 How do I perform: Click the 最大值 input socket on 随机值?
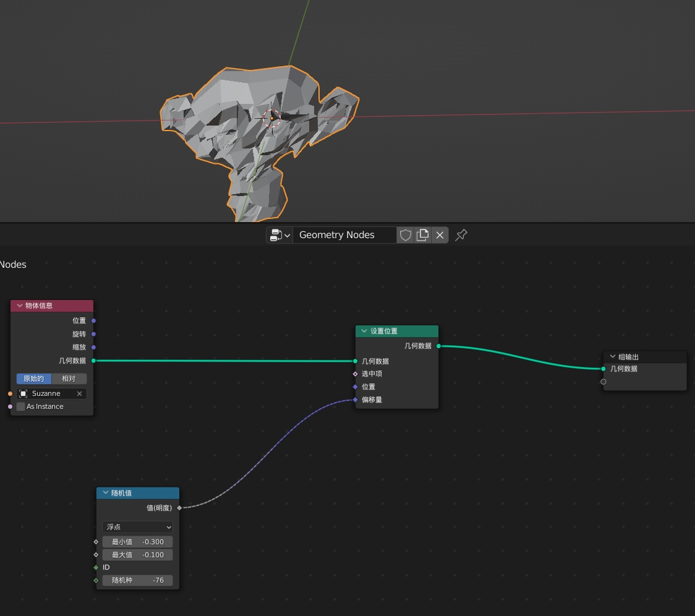(96, 555)
